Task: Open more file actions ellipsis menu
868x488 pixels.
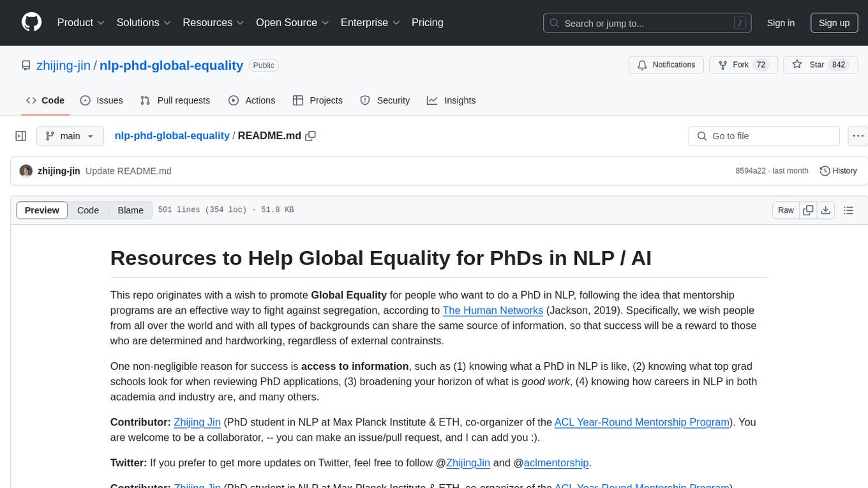Action: point(858,136)
